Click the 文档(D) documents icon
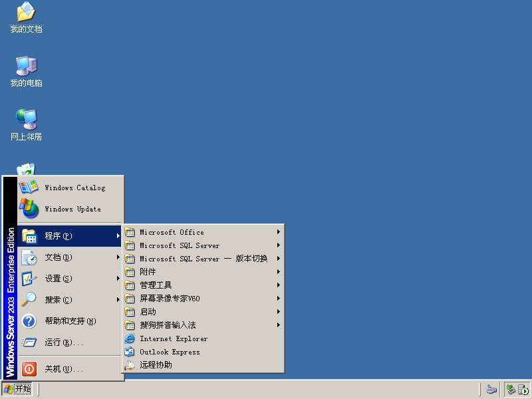 (29, 257)
